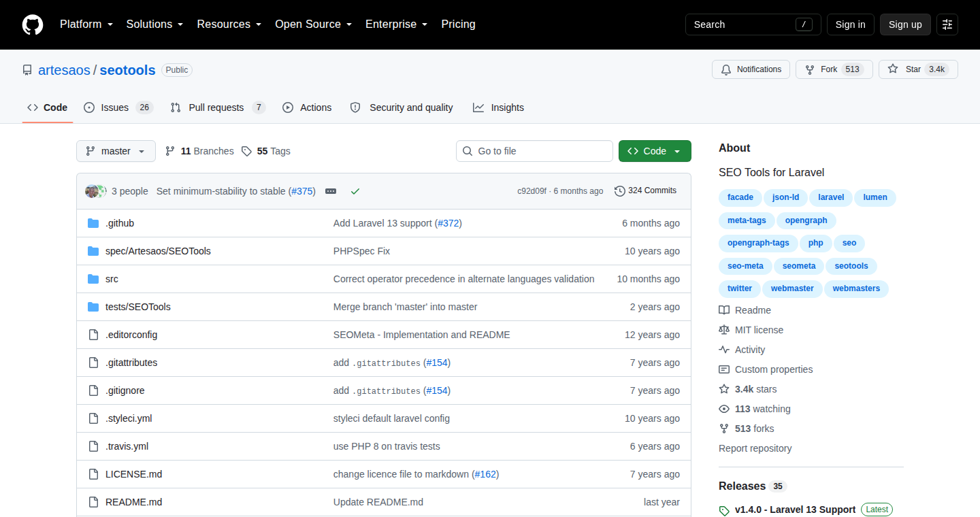Image resolution: width=980 pixels, height=517 pixels.
Task: Click the eye icon beside 113 watching
Action: tap(724, 409)
